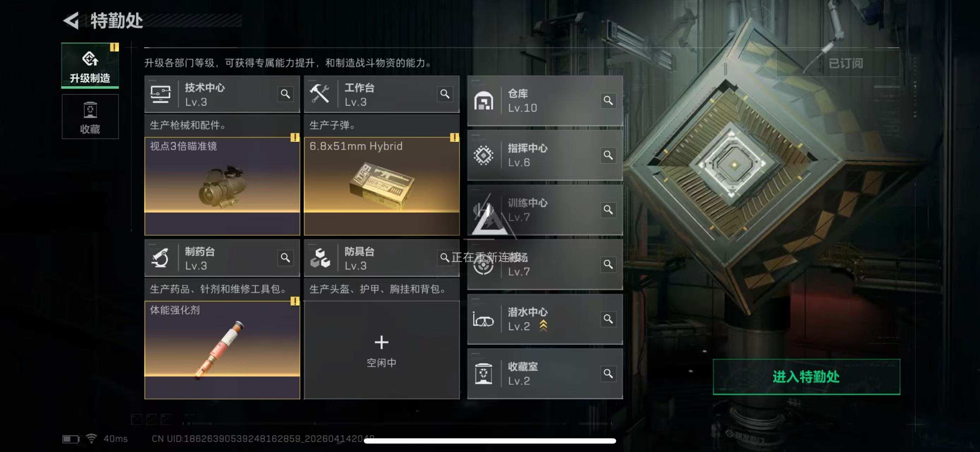
Task: Open the 6.8x51mm Hybrid ammo card
Action: 382,186
